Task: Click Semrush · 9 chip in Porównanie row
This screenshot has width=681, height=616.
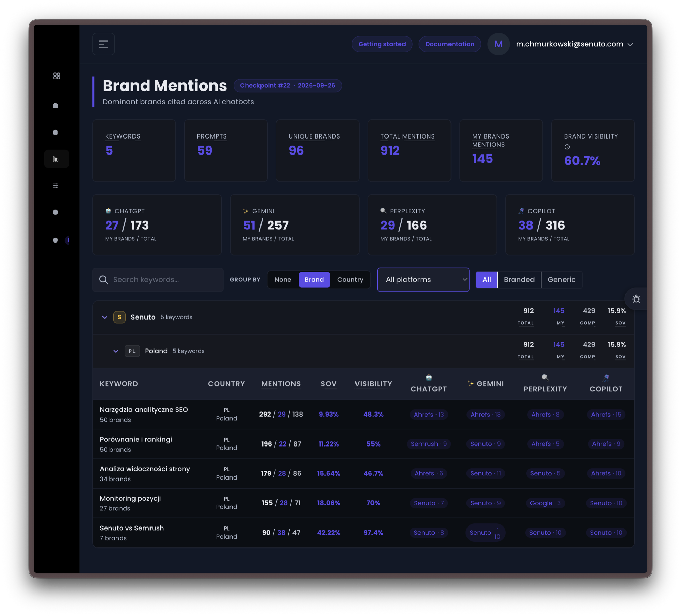Action: click(x=429, y=444)
